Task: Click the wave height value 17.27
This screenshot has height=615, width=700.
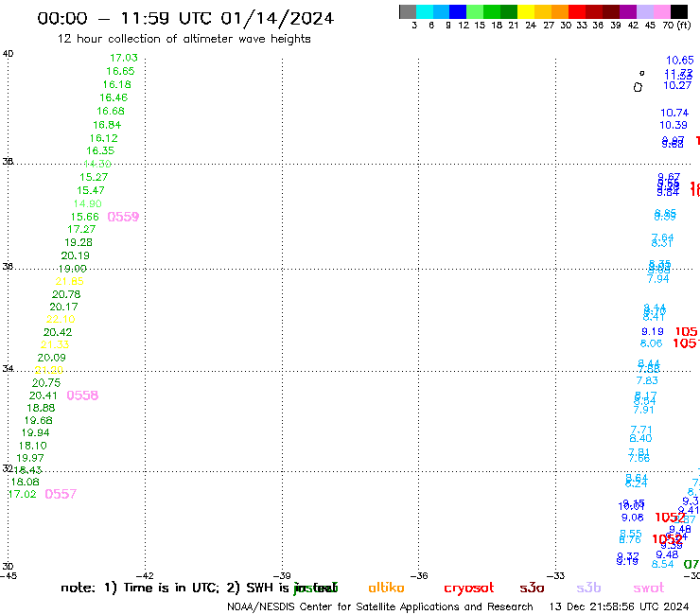Action: click(x=81, y=229)
